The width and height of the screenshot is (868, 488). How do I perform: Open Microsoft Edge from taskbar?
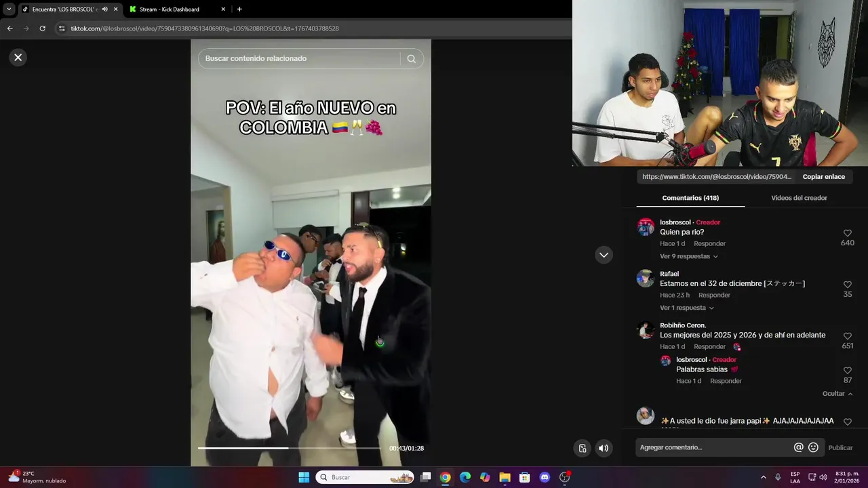pyautogui.click(x=465, y=477)
